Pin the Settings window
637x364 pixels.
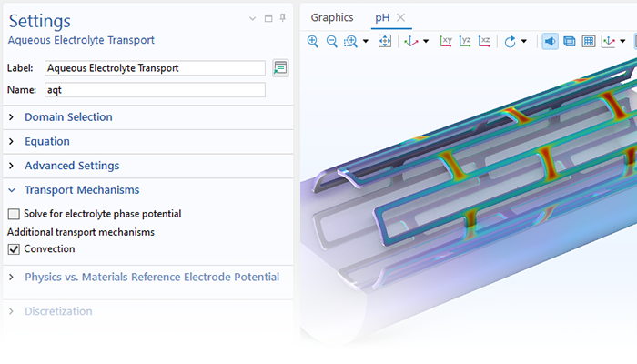click(283, 18)
